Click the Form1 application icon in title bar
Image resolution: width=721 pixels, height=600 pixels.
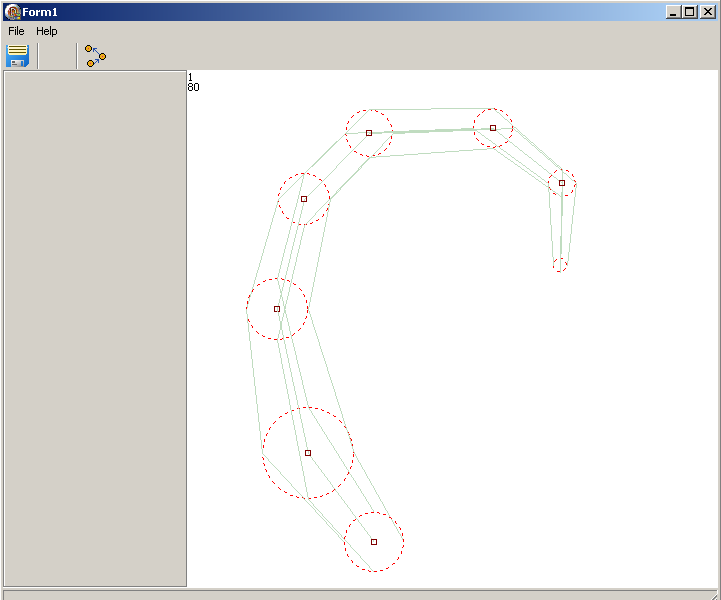(12, 12)
